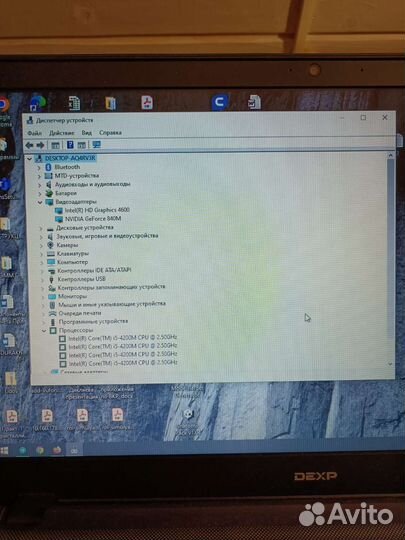Image resolution: width=405 pixels, height=540 pixels.
Task: Open the Файл menu
Action: pyautogui.click(x=34, y=133)
